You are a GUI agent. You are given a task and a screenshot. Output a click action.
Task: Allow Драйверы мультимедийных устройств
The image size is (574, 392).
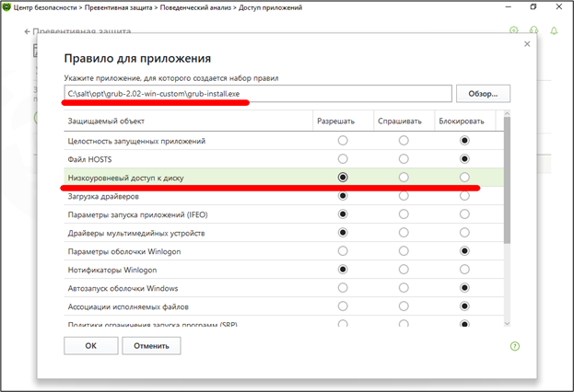(343, 233)
